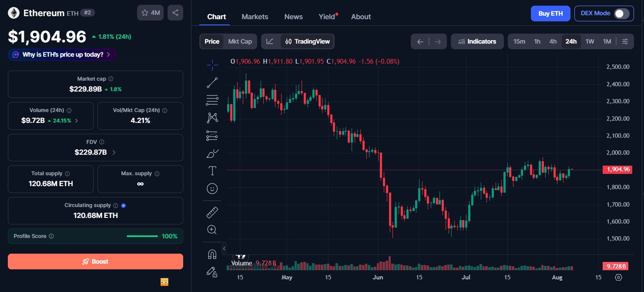Viewport: 644px width, 292px height.
Task: Switch chart to Mkt Cap view
Action: [240, 41]
